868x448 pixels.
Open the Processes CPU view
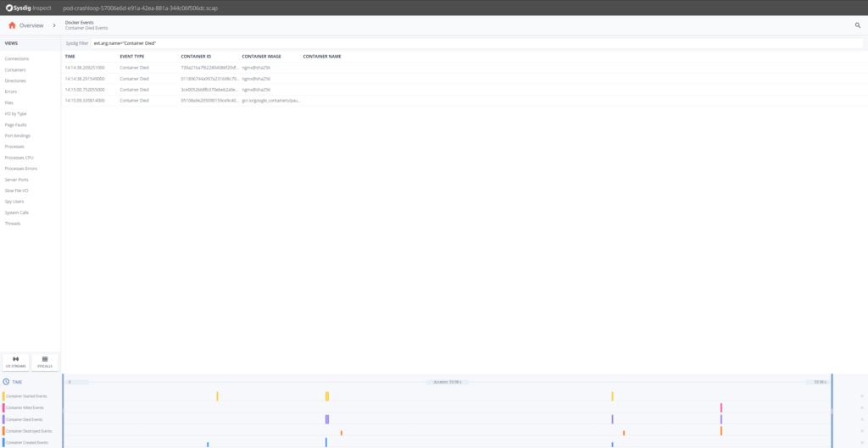tap(19, 158)
